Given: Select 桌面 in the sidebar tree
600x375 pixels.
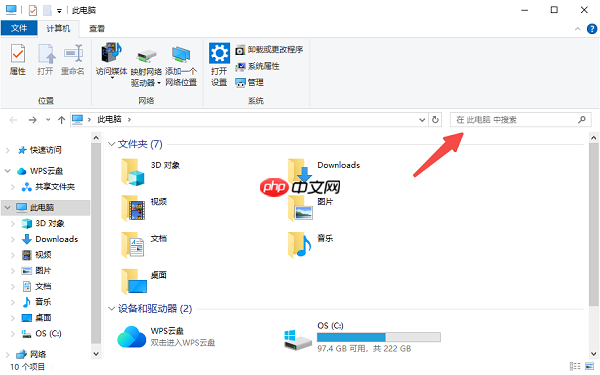Looking at the screenshot, I should click(37, 318).
